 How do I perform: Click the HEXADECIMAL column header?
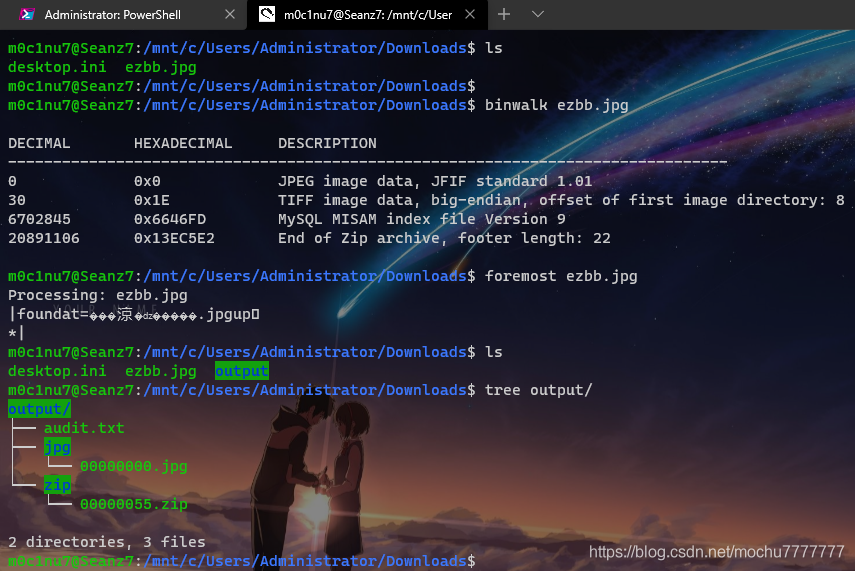click(183, 143)
